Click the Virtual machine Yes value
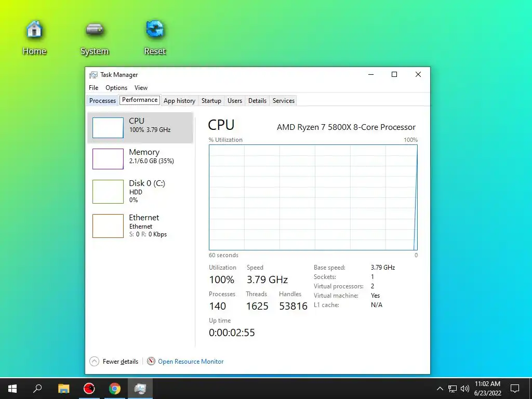Screen dimensions: 532x399 pos(375,296)
